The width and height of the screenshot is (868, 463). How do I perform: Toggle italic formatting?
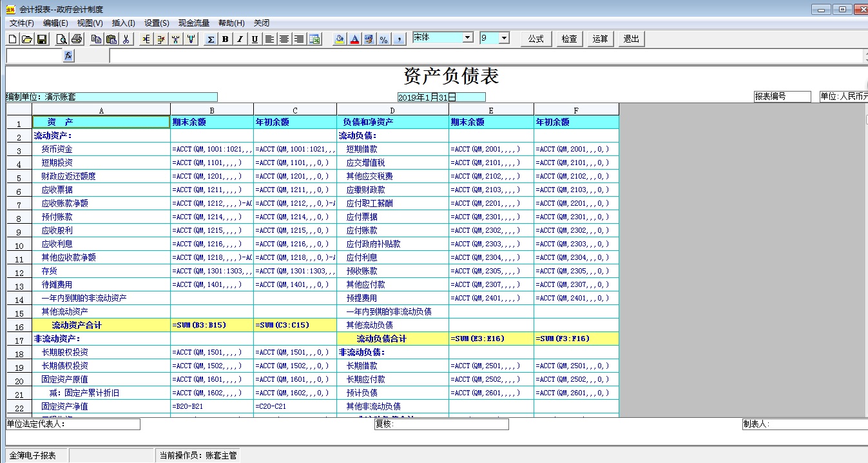tap(239, 39)
